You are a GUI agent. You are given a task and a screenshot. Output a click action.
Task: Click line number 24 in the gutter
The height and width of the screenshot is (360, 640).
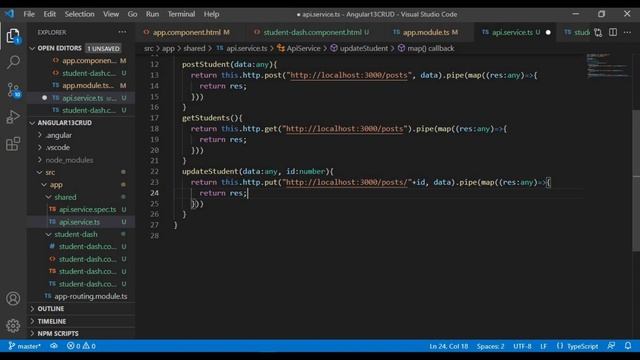coord(154,193)
